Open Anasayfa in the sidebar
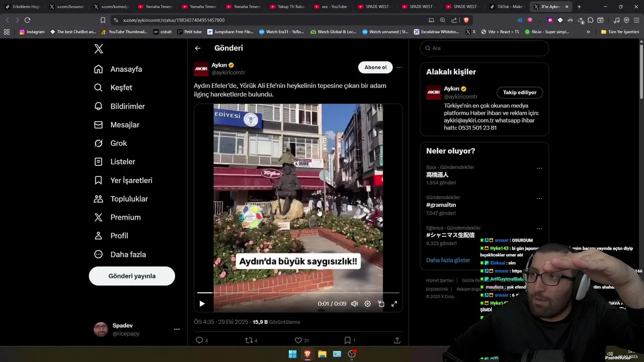Image resolution: width=644 pixels, height=362 pixels. click(118, 69)
